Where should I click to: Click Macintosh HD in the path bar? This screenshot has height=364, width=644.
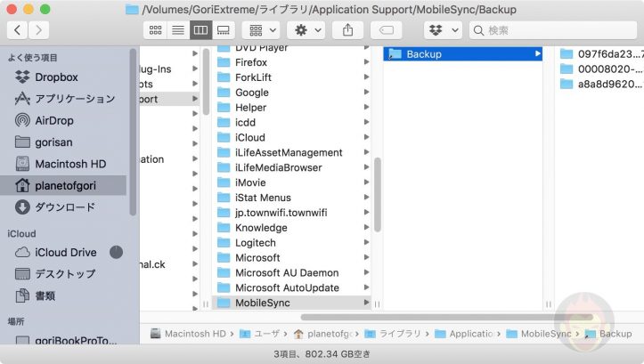pos(189,334)
